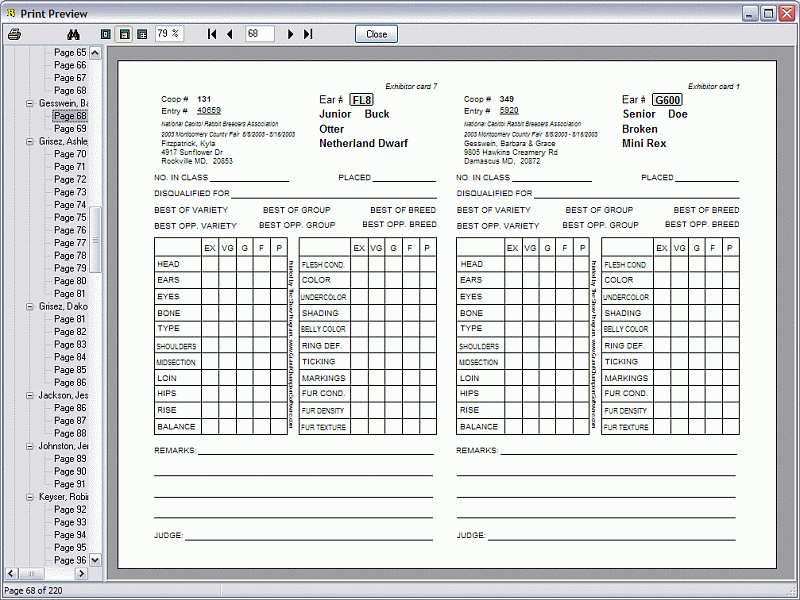
Task: Go to the next page
Action: pyautogui.click(x=290, y=34)
